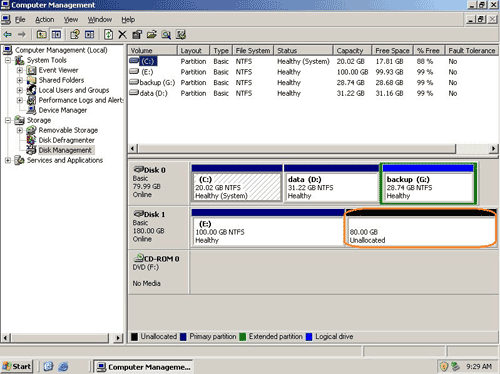This screenshot has height=374, width=500.
Task: Collapse the Storage tree node
Action: [8, 120]
